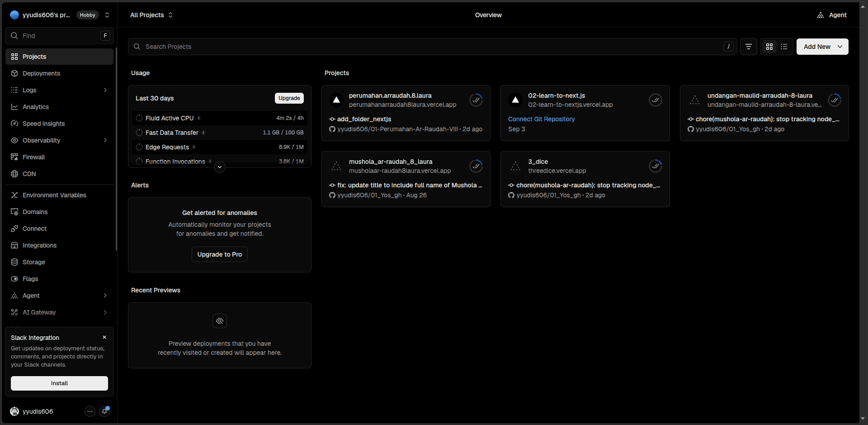This screenshot has height=425, width=868.
Task: Expand the Logs submenu chevron
Action: point(105,90)
